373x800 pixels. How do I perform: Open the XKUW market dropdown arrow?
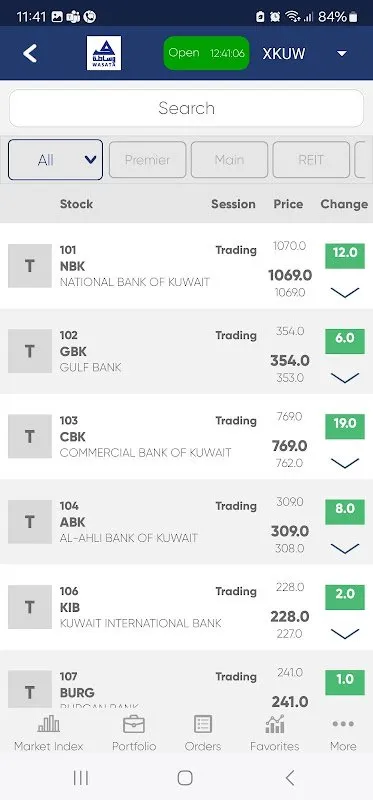(x=342, y=54)
